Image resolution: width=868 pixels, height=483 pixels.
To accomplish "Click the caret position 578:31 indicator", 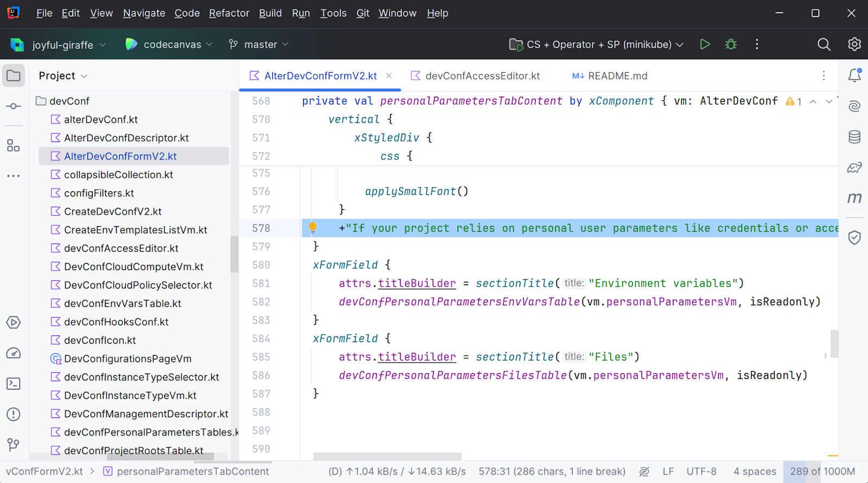I will [x=552, y=472].
